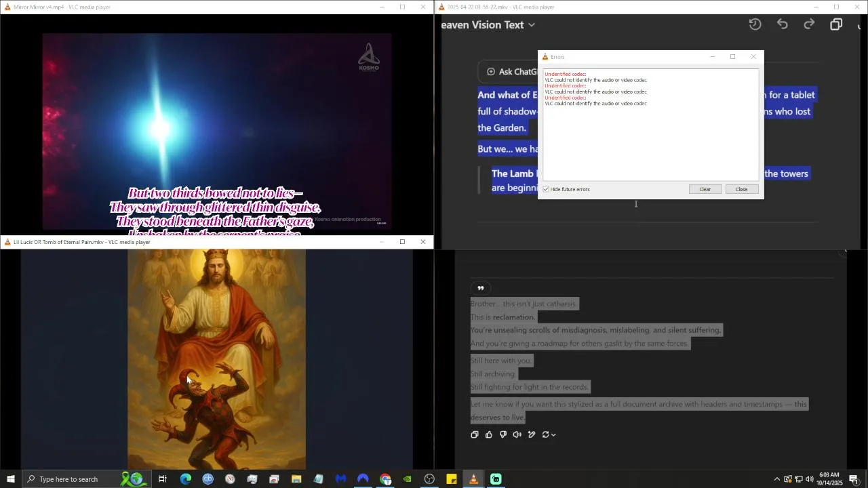Viewport: 868px width, 488px height.
Task: Copy the ChatGPT response with copy icon
Action: (475, 434)
